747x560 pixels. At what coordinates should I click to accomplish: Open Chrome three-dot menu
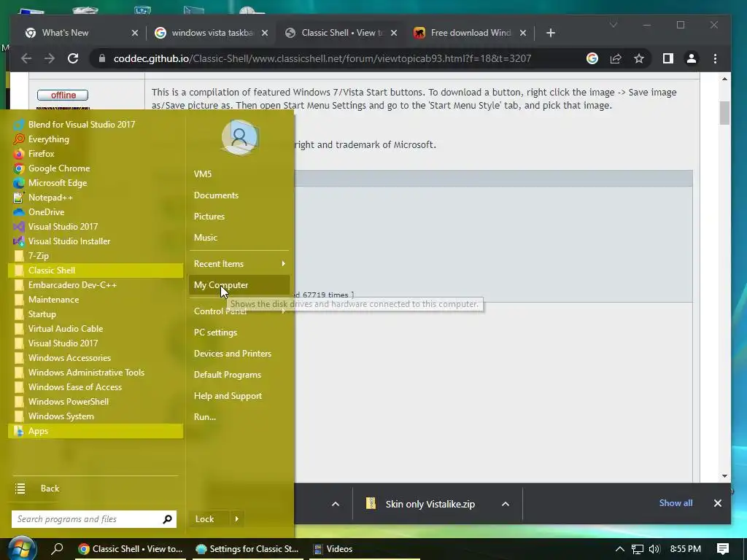click(715, 58)
